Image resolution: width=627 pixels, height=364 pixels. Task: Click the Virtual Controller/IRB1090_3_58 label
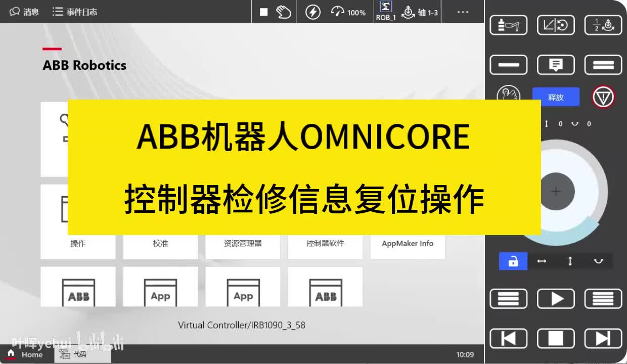pos(242,325)
